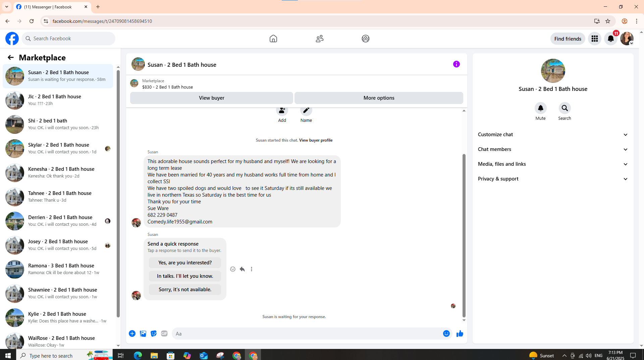Image resolution: width=644 pixels, height=360 pixels.
Task: Open File Explorer from the taskbar
Action: pyautogui.click(x=154, y=356)
